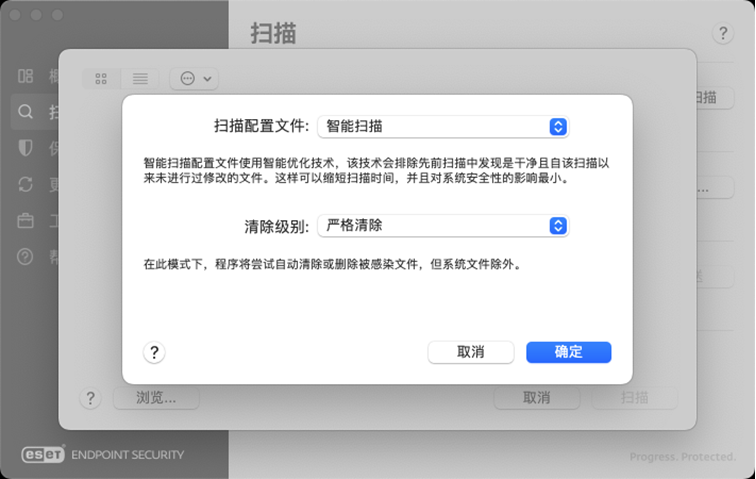Viewport: 756px width, 479px height.
Task: Click the 清除级别 label
Action: click(277, 226)
